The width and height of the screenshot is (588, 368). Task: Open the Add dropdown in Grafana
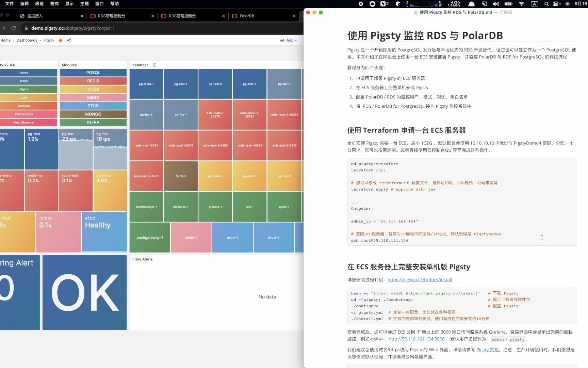click(289, 40)
